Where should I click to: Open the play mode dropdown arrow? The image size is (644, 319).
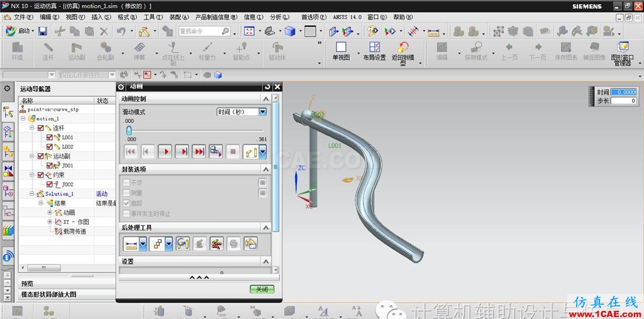[263, 152]
